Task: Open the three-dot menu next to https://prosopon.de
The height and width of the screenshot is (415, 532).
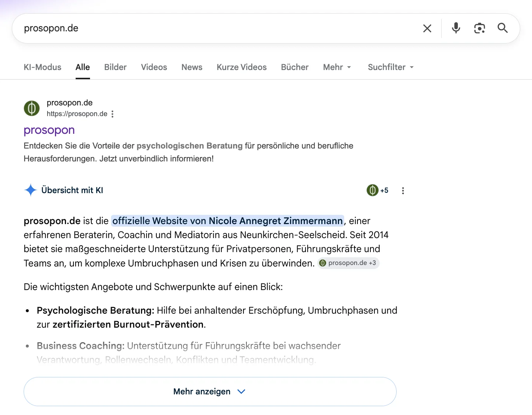Action: 113,114
